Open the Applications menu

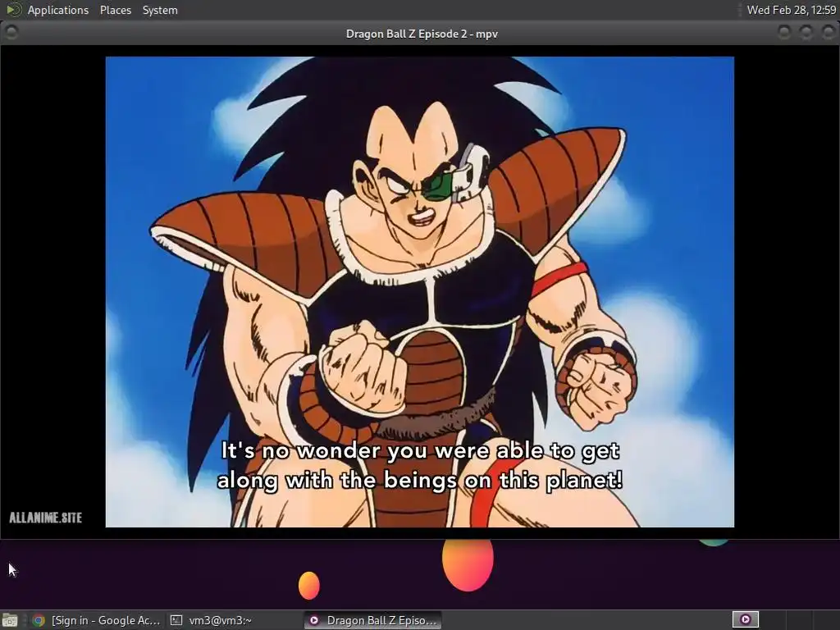pos(58,10)
